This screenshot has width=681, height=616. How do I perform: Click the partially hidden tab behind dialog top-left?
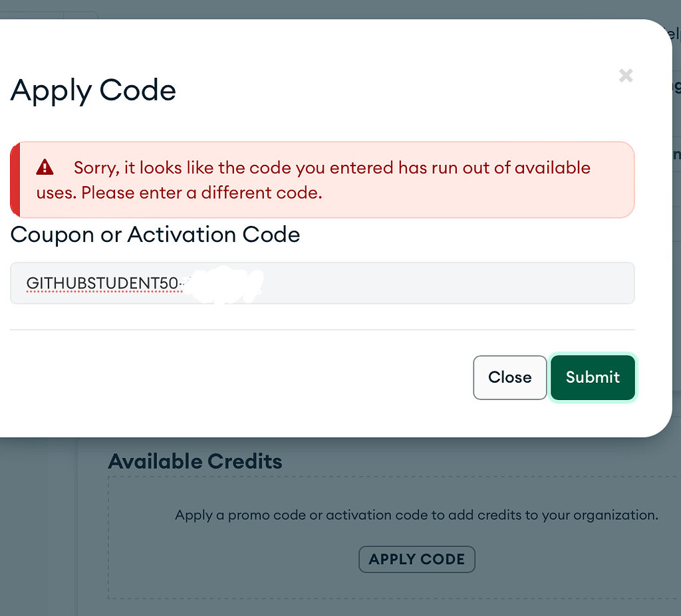point(80,16)
